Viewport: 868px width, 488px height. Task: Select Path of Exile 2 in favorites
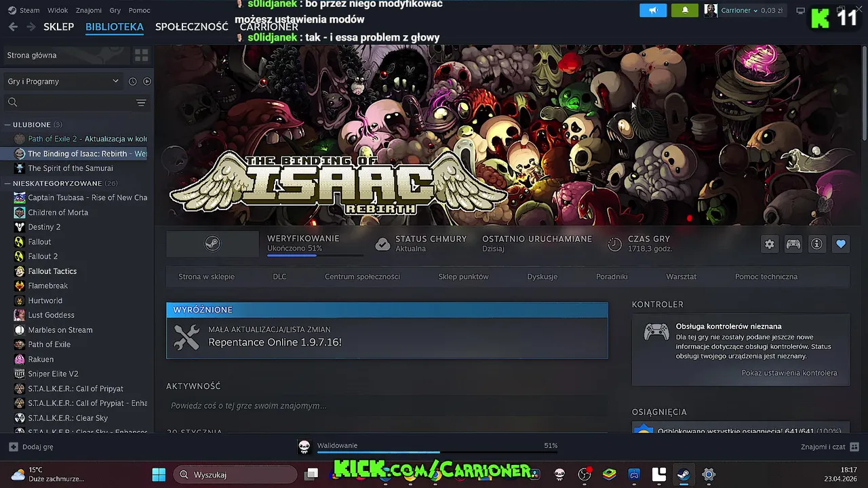pyautogui.click(x=80, y=139)
